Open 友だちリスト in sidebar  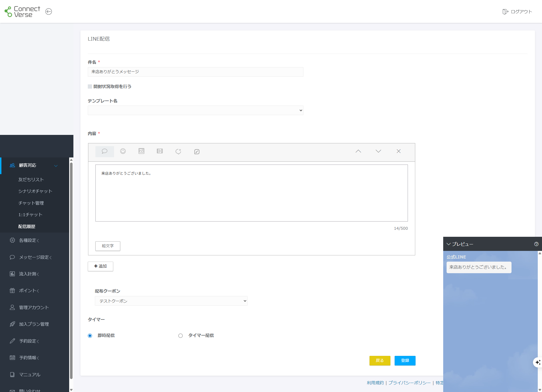pos(31,179)
